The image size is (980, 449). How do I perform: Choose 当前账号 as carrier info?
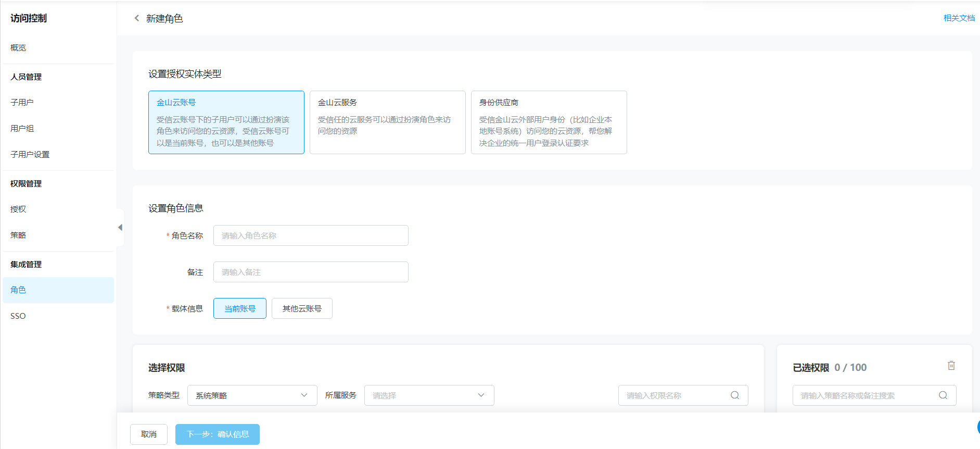[x=239, y=308]
